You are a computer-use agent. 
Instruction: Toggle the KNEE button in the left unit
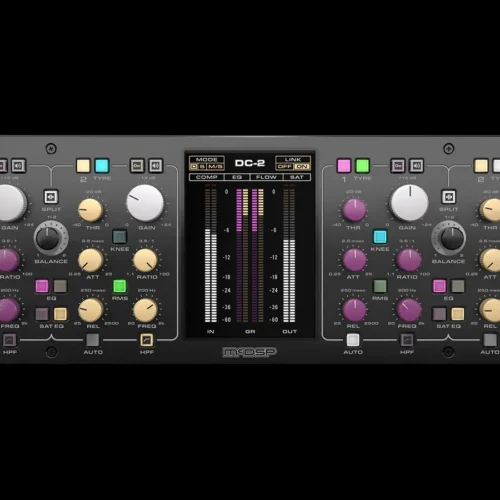[x=120, y=237]
